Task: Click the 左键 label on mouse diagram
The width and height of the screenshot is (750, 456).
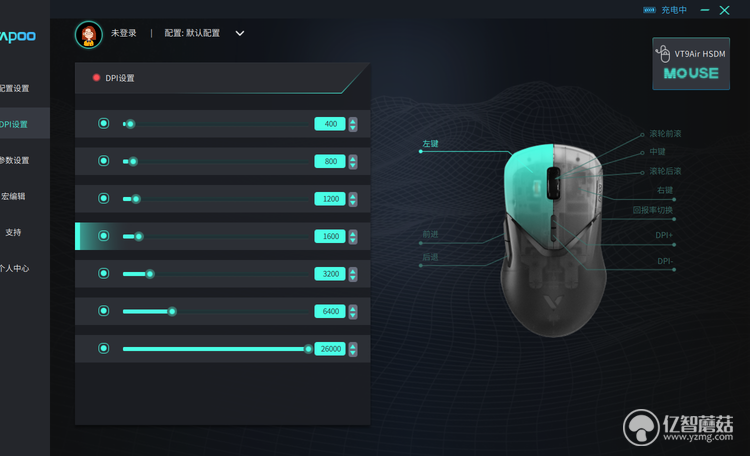Action: pyautogui.click(x=430, y=144)
